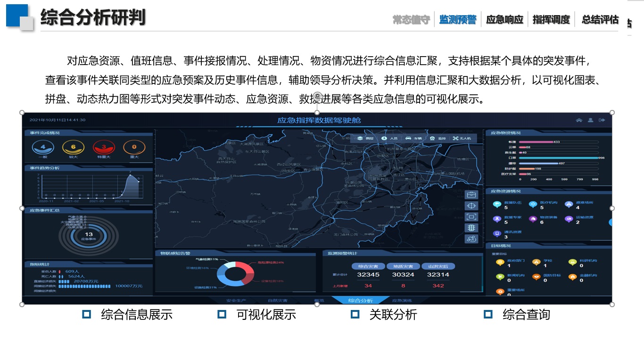Select the 无人机 drone map filter
This screenshot has height=360, width=644.
[x=462, y=139]
